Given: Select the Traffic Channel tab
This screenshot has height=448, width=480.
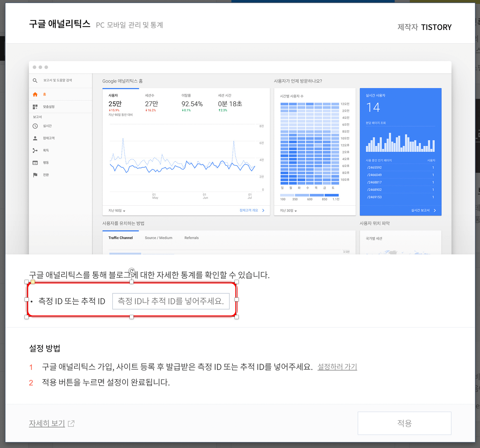Looking at the screenshot, I should 121,238.
